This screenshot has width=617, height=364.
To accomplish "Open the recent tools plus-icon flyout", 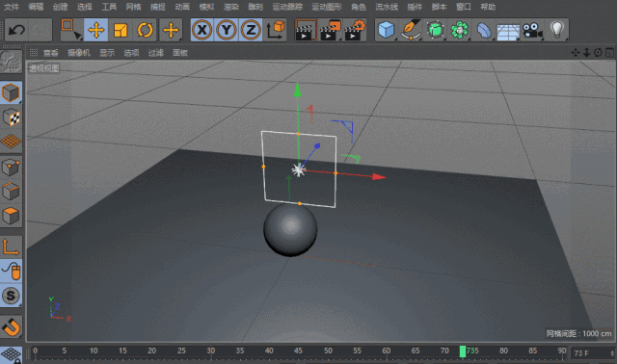I will 171,30.
